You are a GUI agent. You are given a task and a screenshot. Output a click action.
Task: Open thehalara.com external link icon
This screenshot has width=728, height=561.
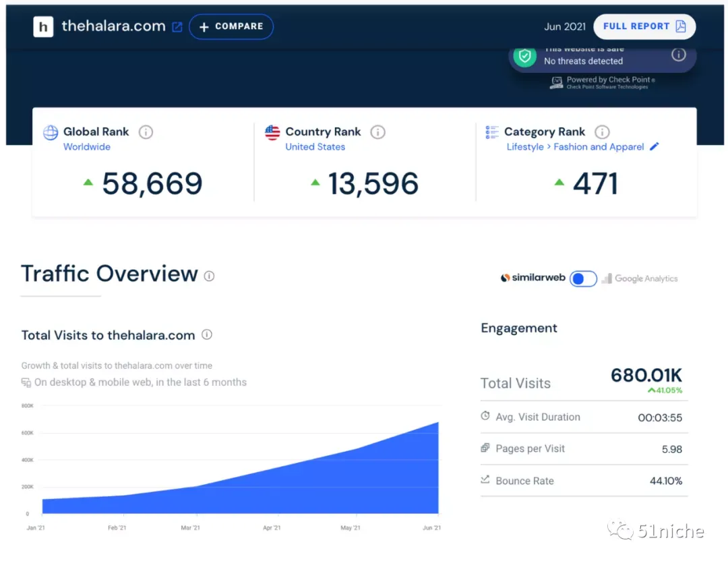[x=177, y=27]
